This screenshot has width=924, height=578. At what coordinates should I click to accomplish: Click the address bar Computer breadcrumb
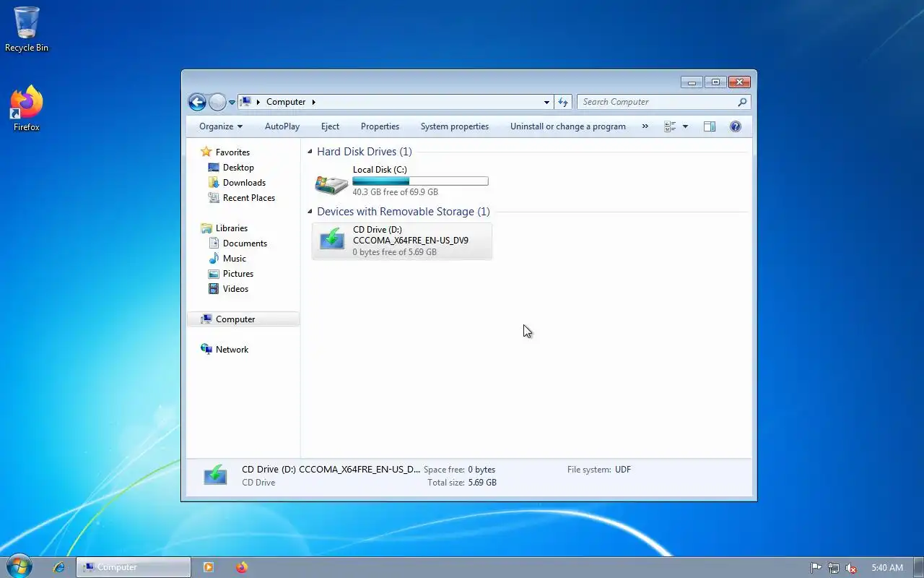tap(286, 102)
